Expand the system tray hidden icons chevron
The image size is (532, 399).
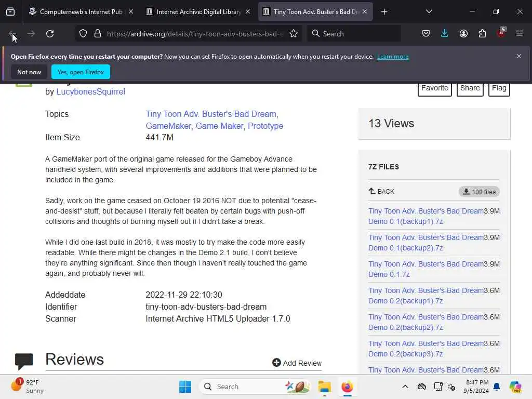click(x=405, y=387)
